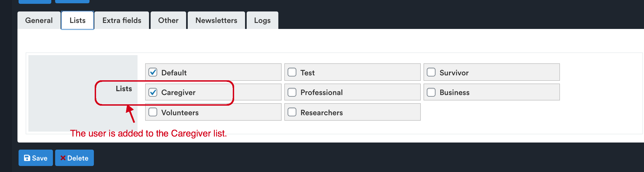Tick the Researchers list checkbox
Image resolution: width=644 pixels, height=172 pixels.
click(292, 112)
